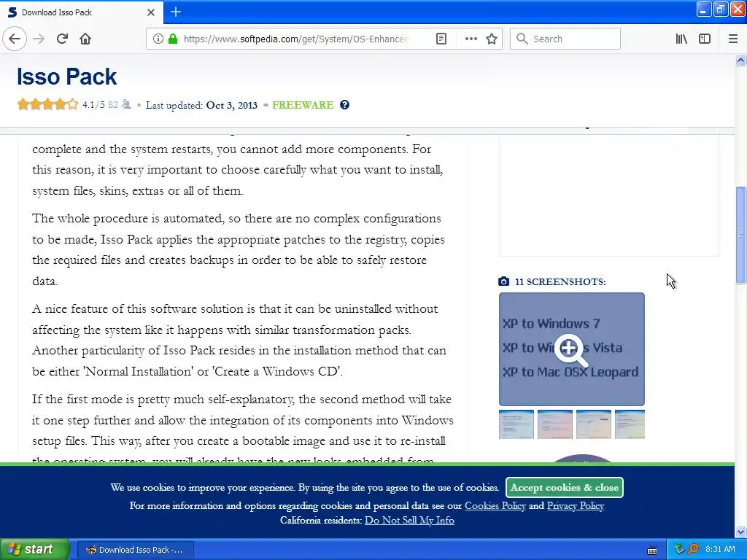The width and height of the screenshot is (747, 560).
Task: Reload the current page
Action: pos(62,39)
